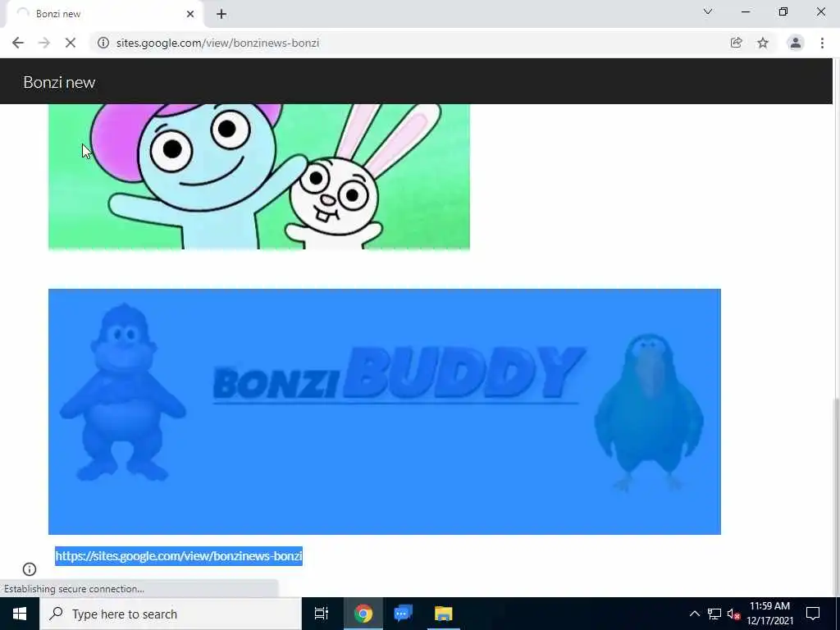Click the muted volume tray icon

(733, 614)
